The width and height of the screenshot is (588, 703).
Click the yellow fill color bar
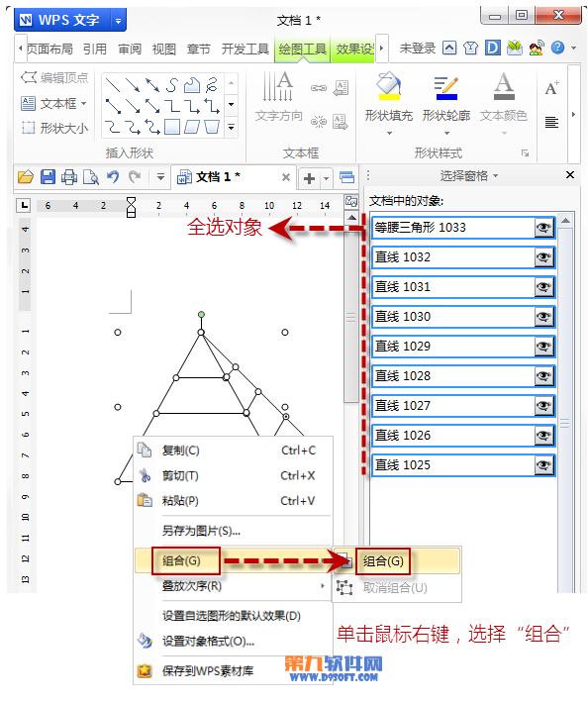point(389,96)
